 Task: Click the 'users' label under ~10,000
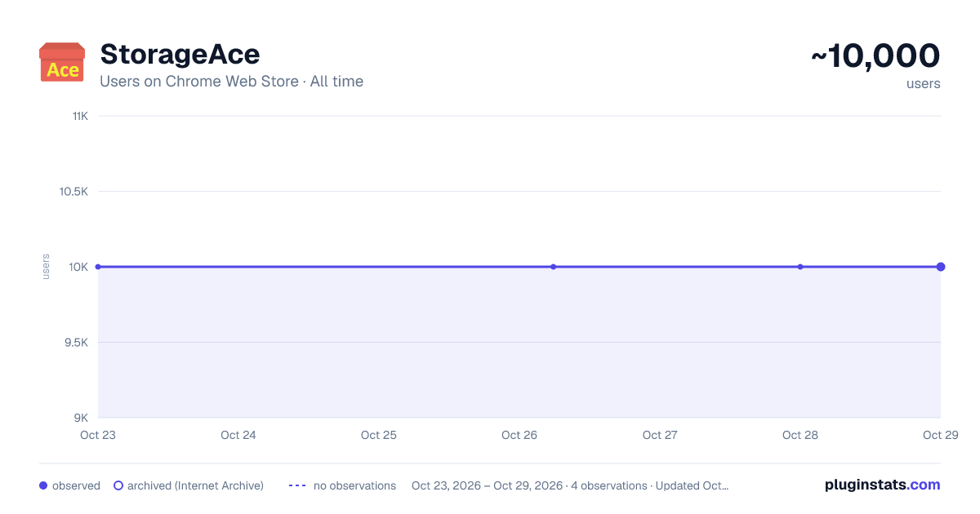click(x=924, y=83)
